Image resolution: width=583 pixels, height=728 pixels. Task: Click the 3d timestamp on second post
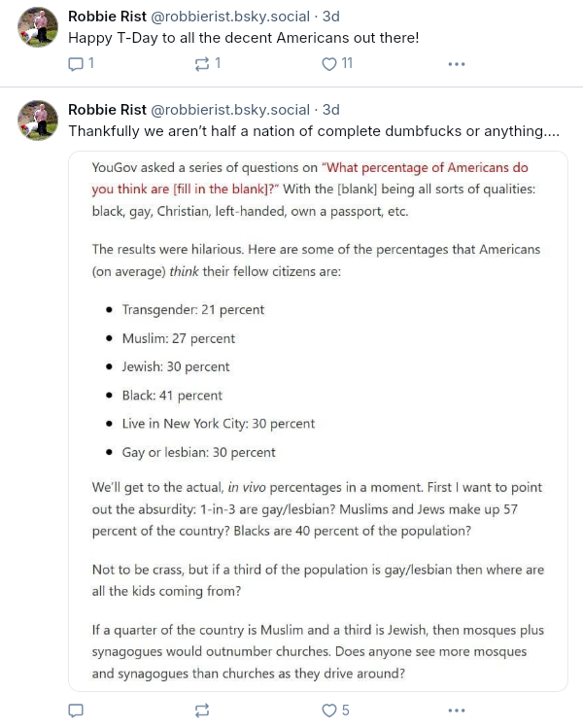point(331,110)
